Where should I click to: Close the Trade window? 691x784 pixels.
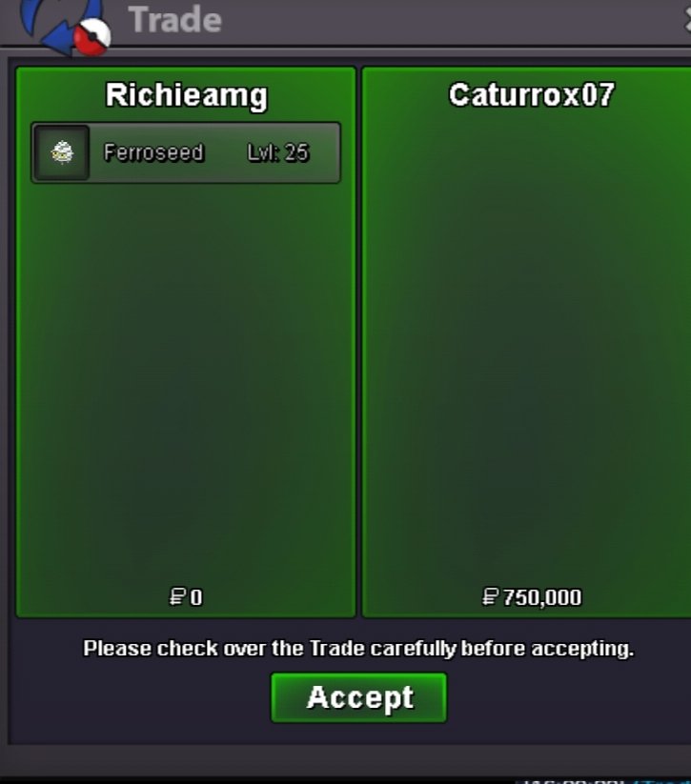[x=687, y=21]
